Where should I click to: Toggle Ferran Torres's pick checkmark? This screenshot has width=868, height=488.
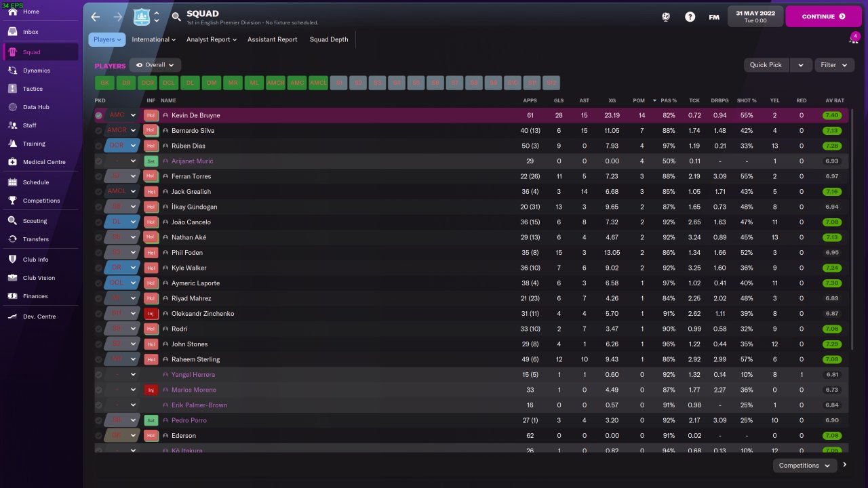pos(99,176)
